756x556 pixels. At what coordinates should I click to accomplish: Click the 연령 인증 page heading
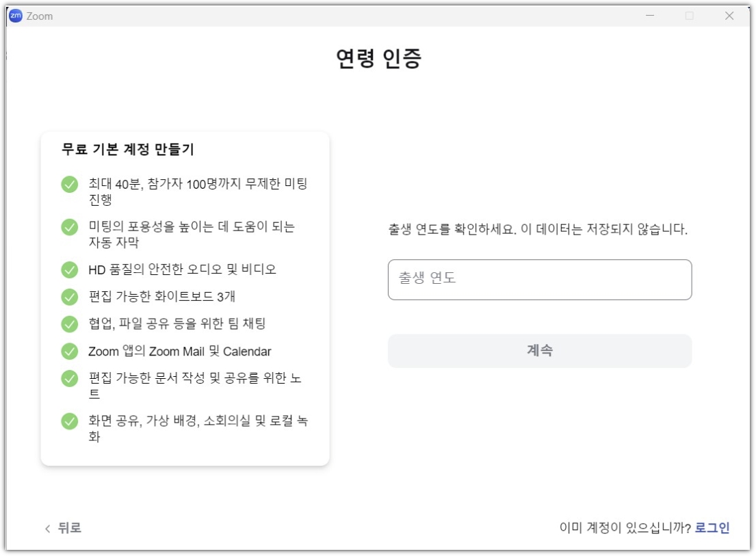(x=378, y=59)
